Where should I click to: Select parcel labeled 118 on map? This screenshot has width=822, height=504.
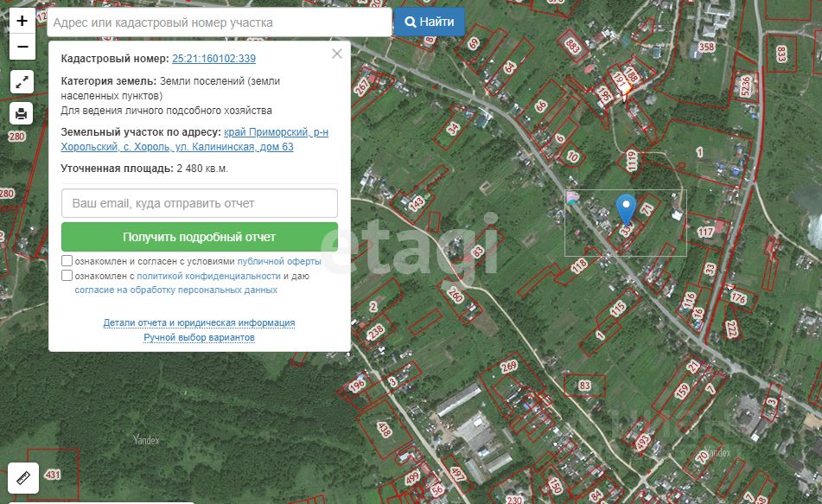coord(579,266)
